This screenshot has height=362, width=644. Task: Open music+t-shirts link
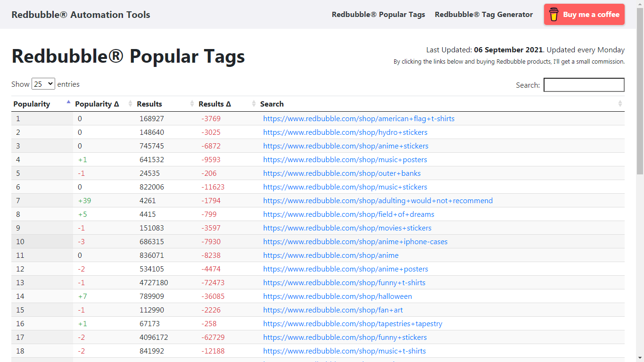point(345,351)
